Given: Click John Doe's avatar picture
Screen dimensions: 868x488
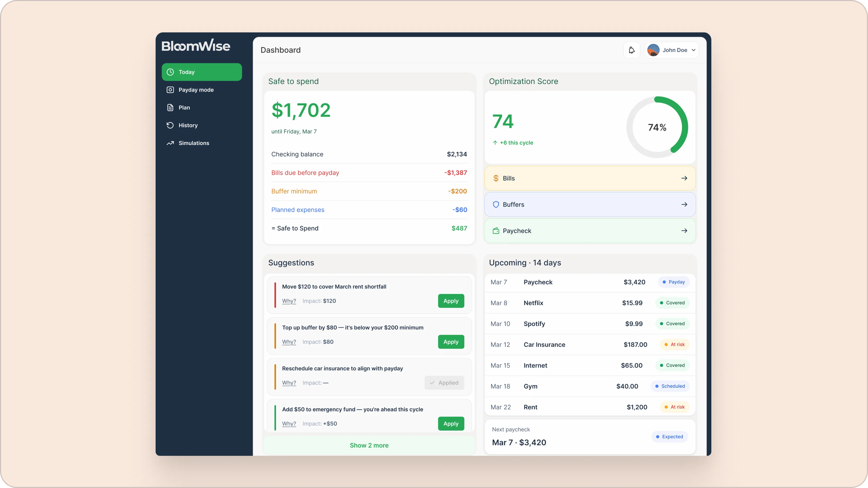Looking at the screenshot, I should pos(653,50).
